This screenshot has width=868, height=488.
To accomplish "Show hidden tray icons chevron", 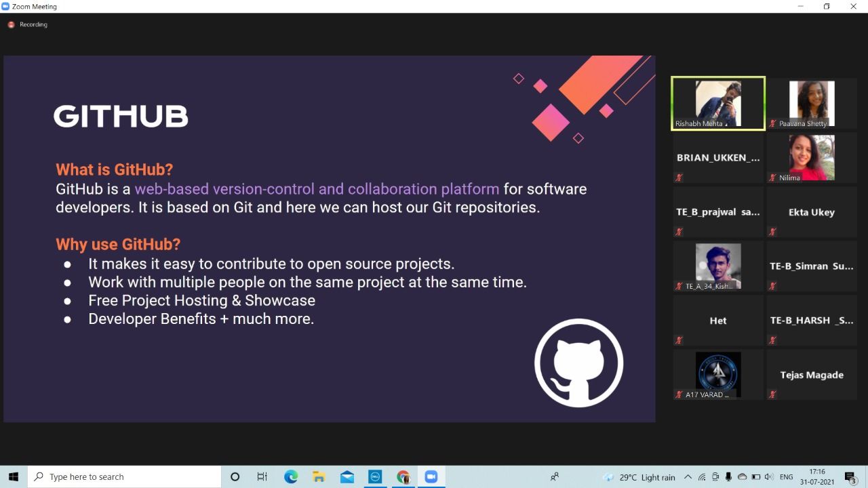I will point(688,477).
